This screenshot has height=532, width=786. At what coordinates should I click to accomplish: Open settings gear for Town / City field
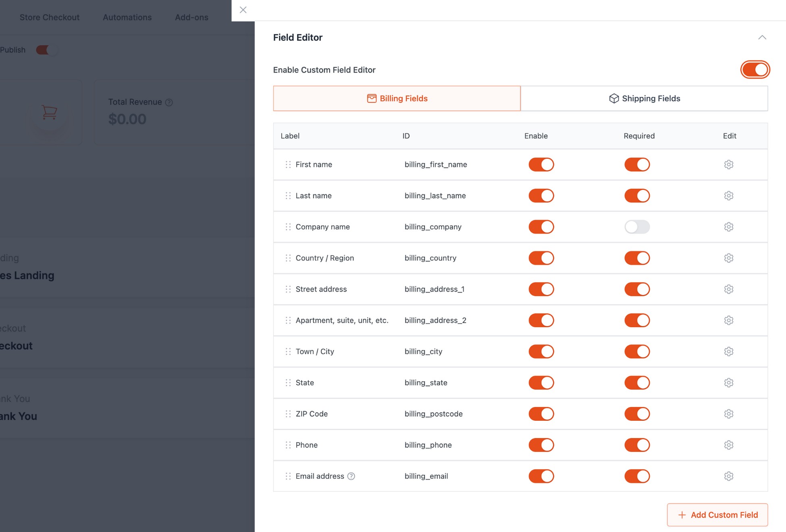click(x=728, y=351)
